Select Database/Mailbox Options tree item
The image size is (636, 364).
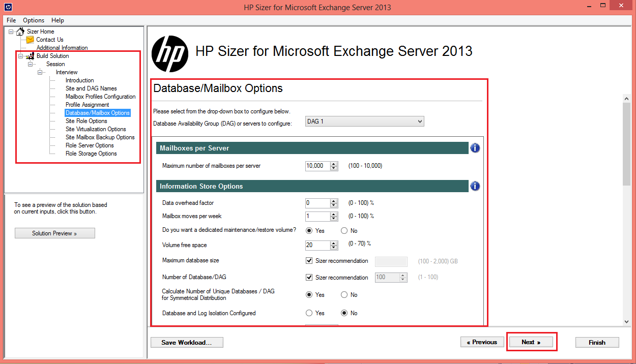98,113
